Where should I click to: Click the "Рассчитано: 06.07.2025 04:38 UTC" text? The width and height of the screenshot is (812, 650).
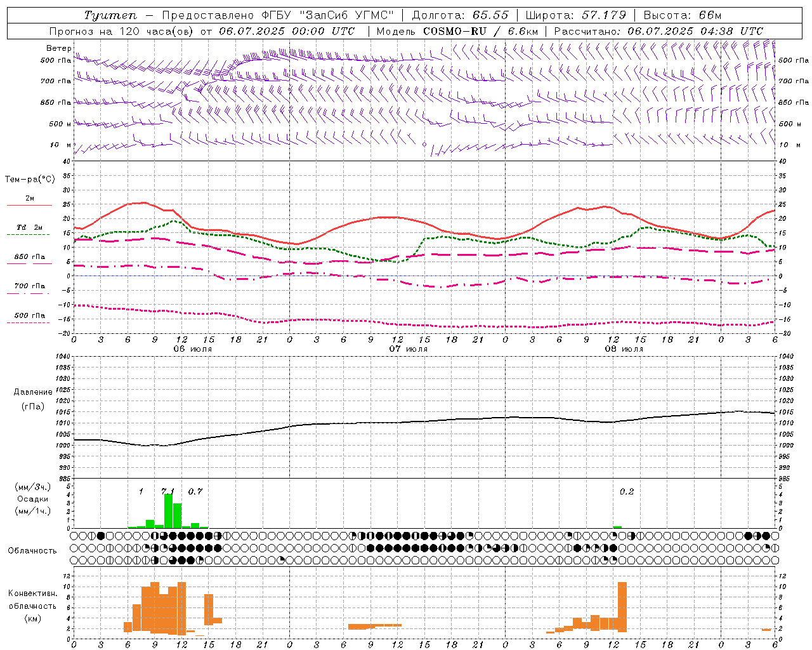(658, 31)
